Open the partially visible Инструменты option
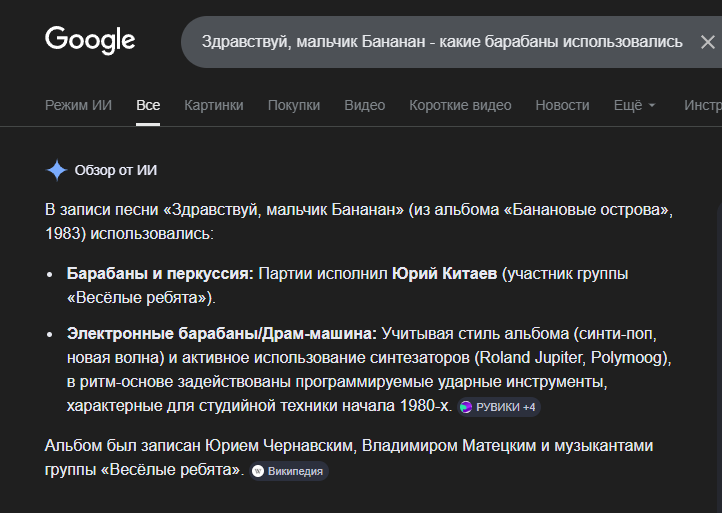722x513 pixels. pyautogui.click(x=702, y=105)
